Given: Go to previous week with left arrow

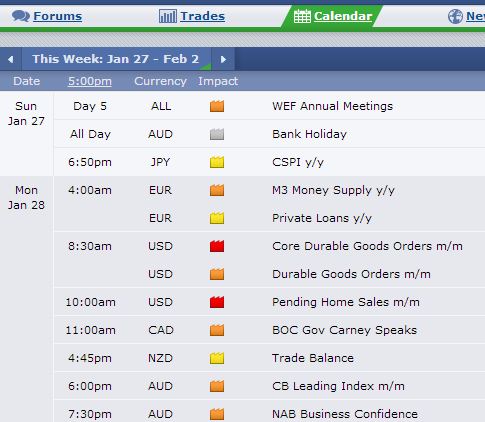Looking at the screenshot, I should click(11, 59).
